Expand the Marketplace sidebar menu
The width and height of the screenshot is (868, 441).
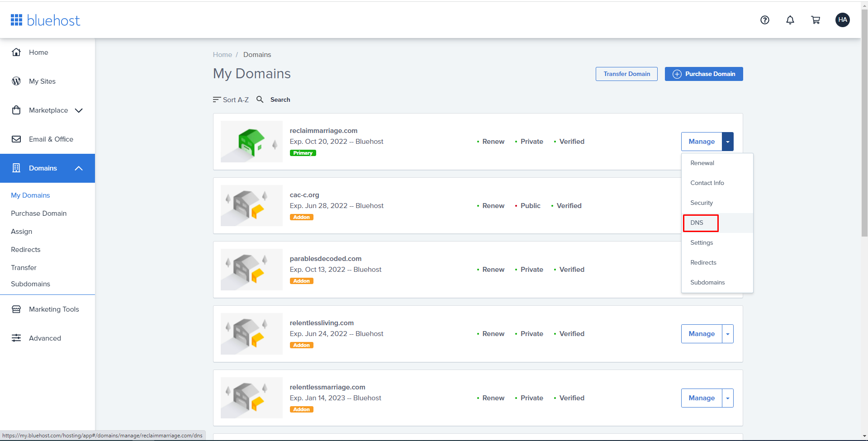tap(79, 110)
